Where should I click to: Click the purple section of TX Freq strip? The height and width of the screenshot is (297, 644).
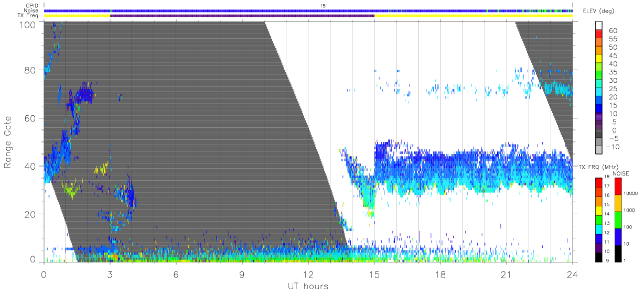click(242, 16)
